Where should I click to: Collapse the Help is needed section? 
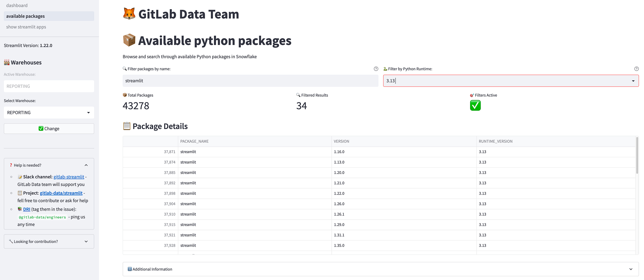[x=86, y=165]
